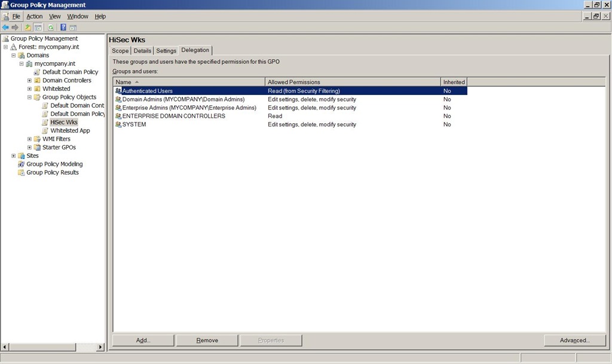This screenshot has height=364, width=612.
Task: Sort by the Inherited column header
Action: point(454,82)
